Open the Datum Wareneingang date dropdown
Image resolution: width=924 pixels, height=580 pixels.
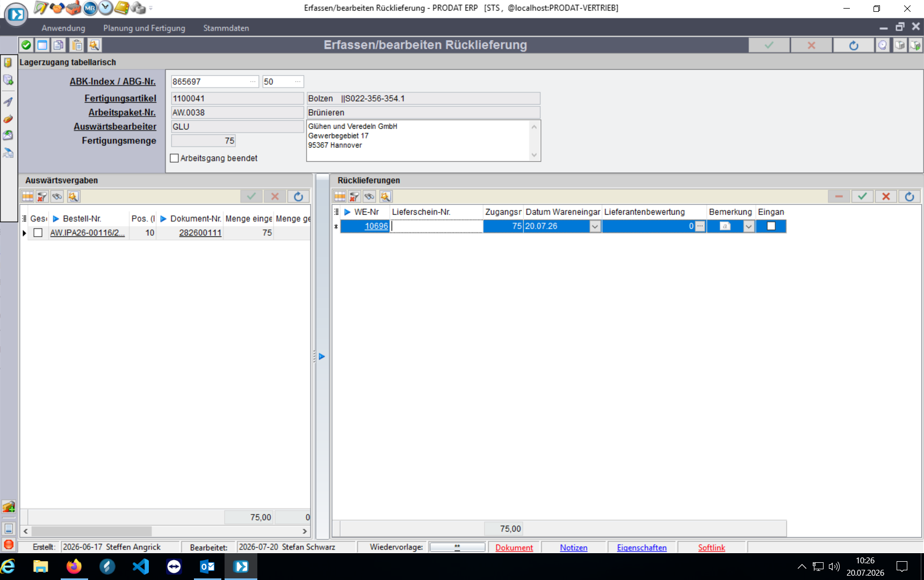click(x=595, y=227)
